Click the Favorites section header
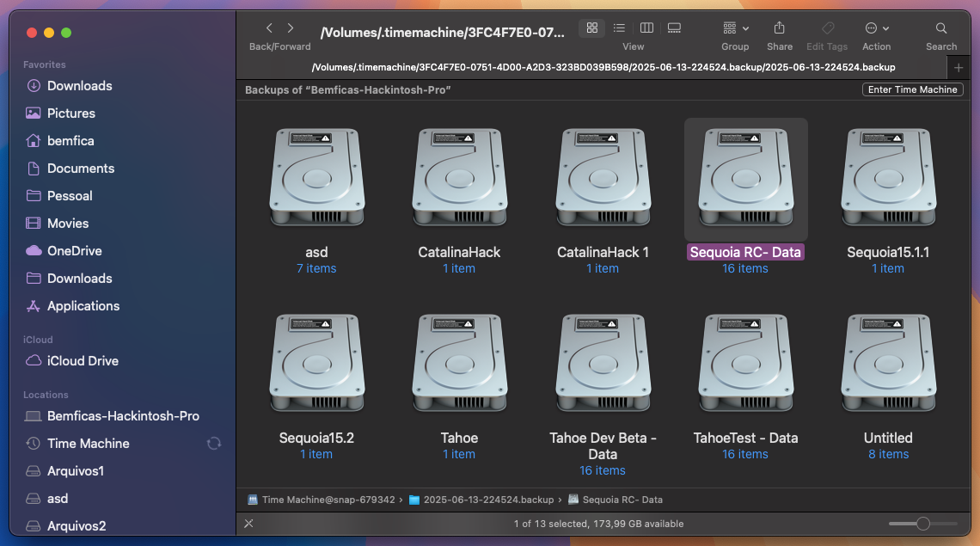 coord(45,64)
